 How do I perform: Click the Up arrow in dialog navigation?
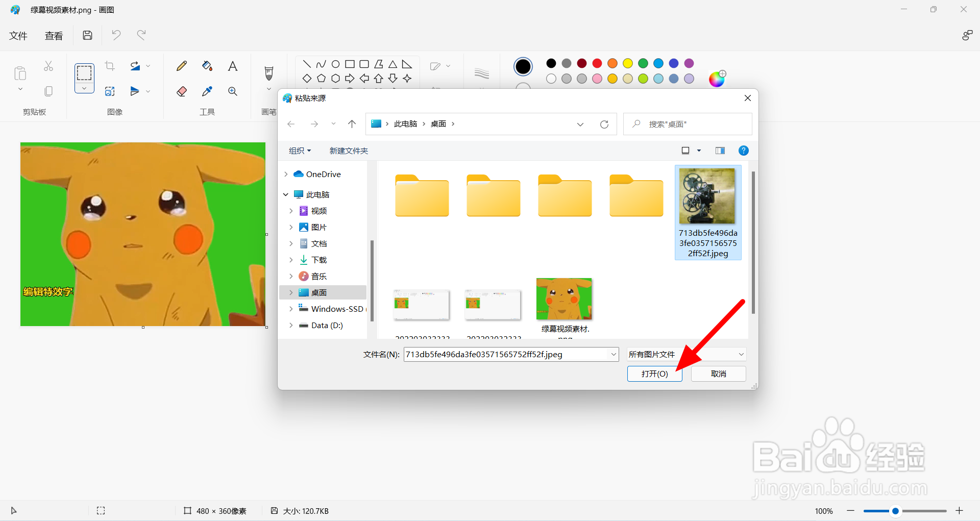pyautogui.click(x=352, y=124)
